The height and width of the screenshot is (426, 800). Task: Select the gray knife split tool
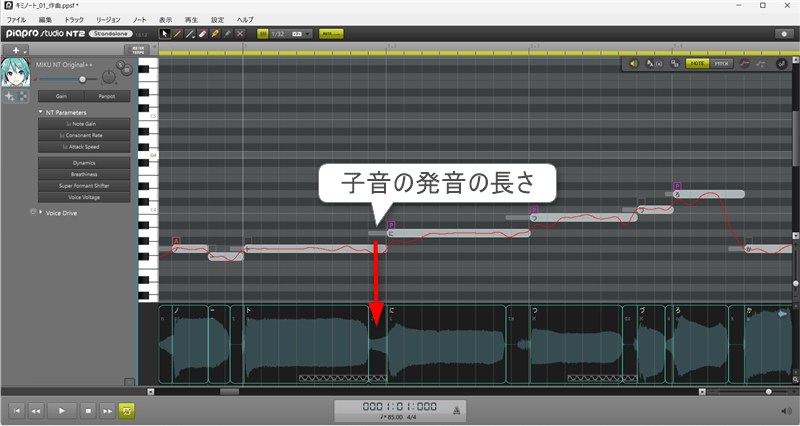[228, 34]
